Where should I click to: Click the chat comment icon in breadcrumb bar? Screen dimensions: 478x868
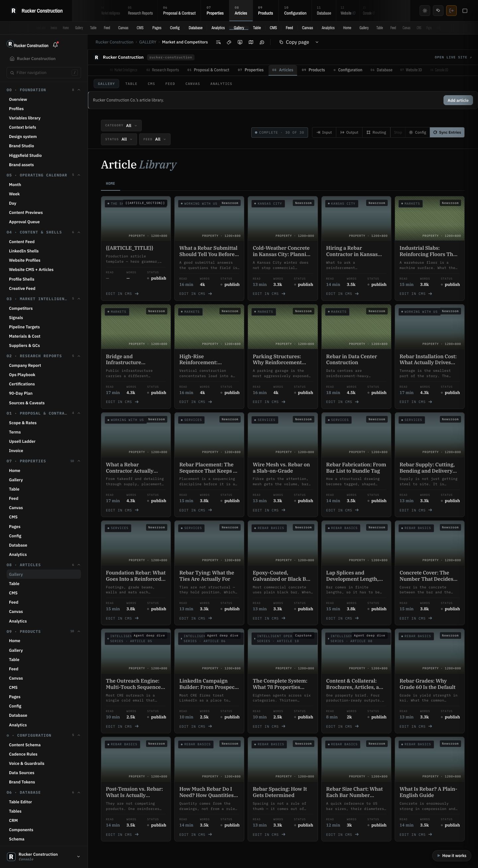pos(262,42)
